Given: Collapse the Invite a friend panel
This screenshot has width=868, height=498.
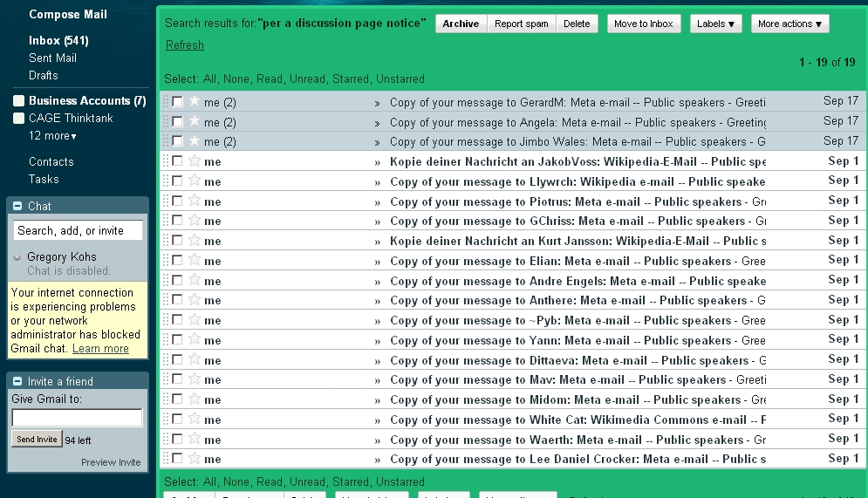Looking at the screenshot, I should click(x=17, y=382).
